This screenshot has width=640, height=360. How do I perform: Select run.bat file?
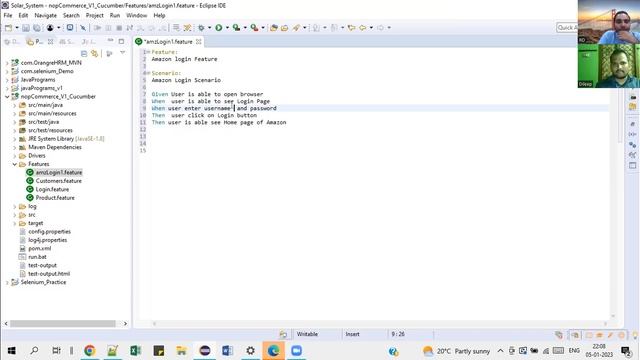pyautogui.click(x=37, y=257)
